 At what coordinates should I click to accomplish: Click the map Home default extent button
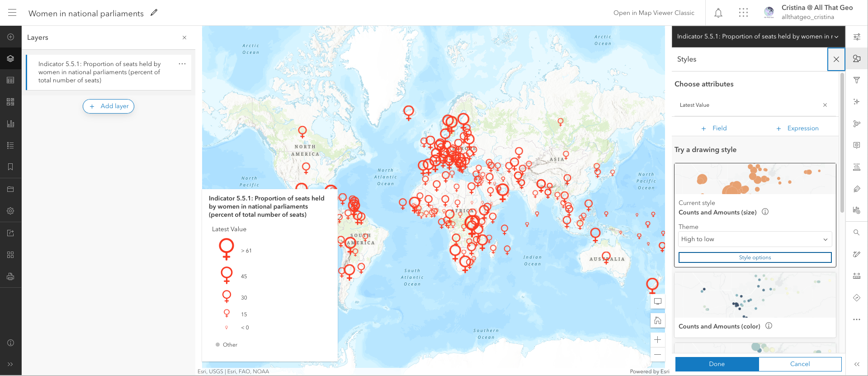658,321
